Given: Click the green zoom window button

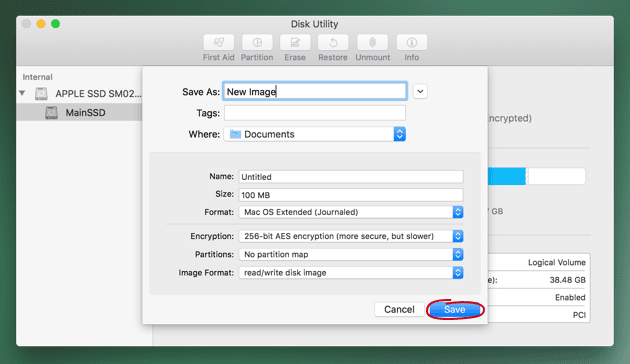Looking at the screenshot, I should (55, 24).
